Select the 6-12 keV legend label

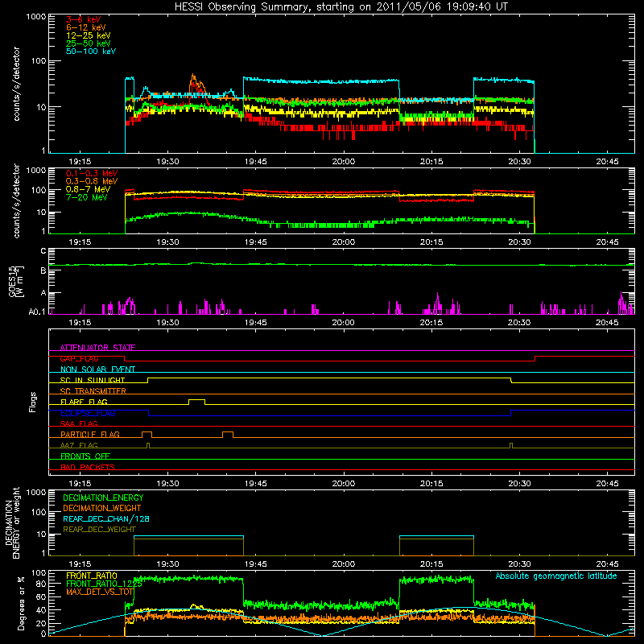(86, 27)
